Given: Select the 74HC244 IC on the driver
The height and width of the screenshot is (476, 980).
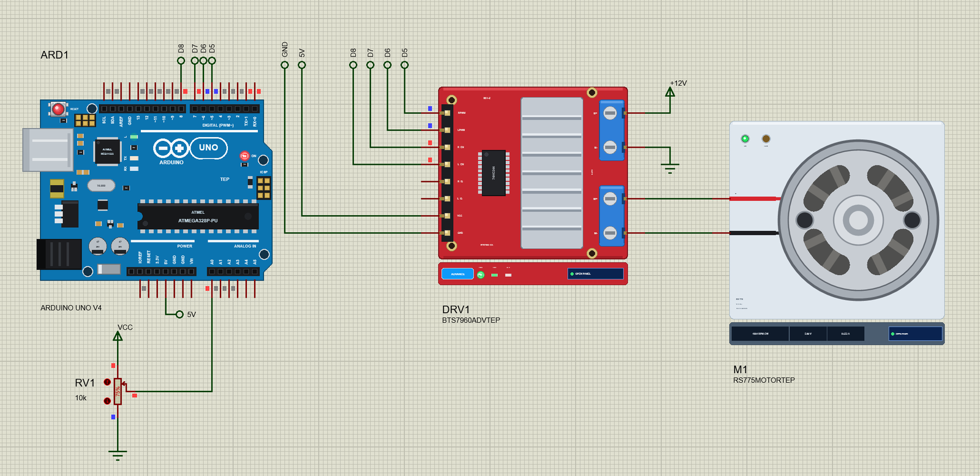Looking at the screenshot, I should (494, 173).
